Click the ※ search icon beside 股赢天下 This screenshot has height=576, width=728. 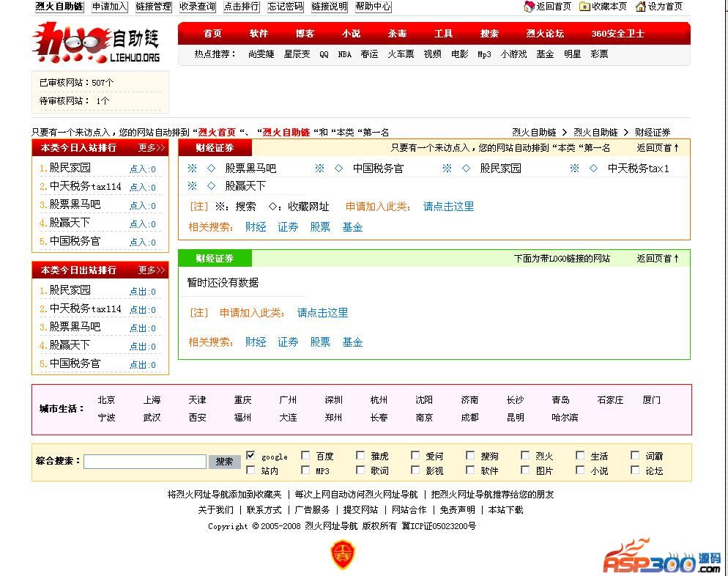click(192, 186)
